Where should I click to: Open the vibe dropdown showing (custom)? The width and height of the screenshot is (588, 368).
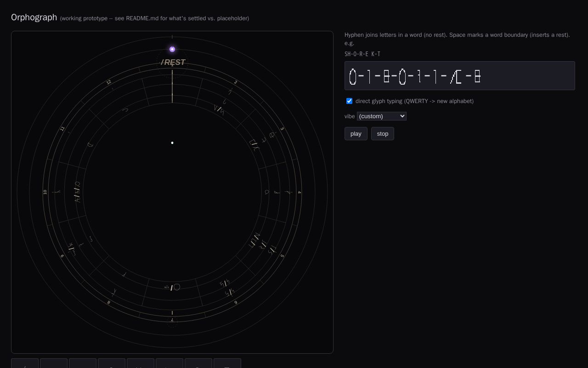point(382,116)
